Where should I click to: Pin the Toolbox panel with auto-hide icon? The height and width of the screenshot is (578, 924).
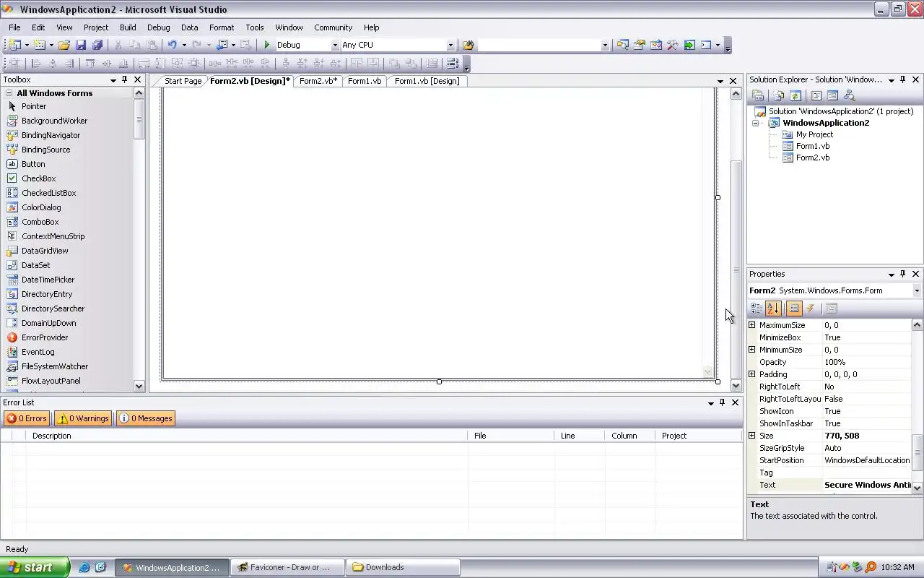[125, 79]
